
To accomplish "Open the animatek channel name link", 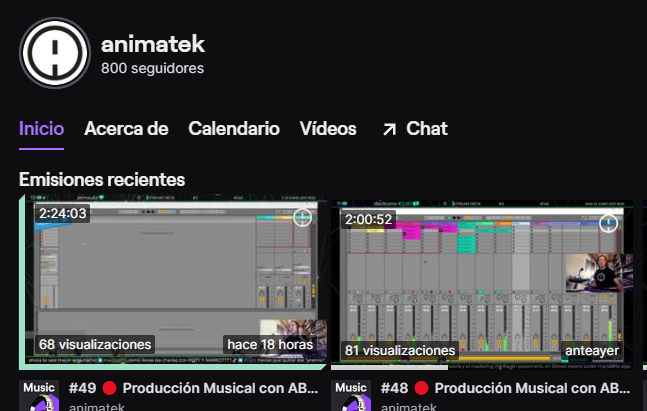I will [x=153, y=44].
